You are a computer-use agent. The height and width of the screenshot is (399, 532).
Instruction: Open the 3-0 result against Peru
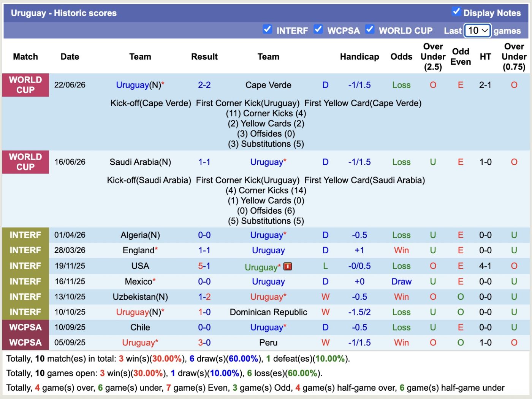(x=204, y=342)
